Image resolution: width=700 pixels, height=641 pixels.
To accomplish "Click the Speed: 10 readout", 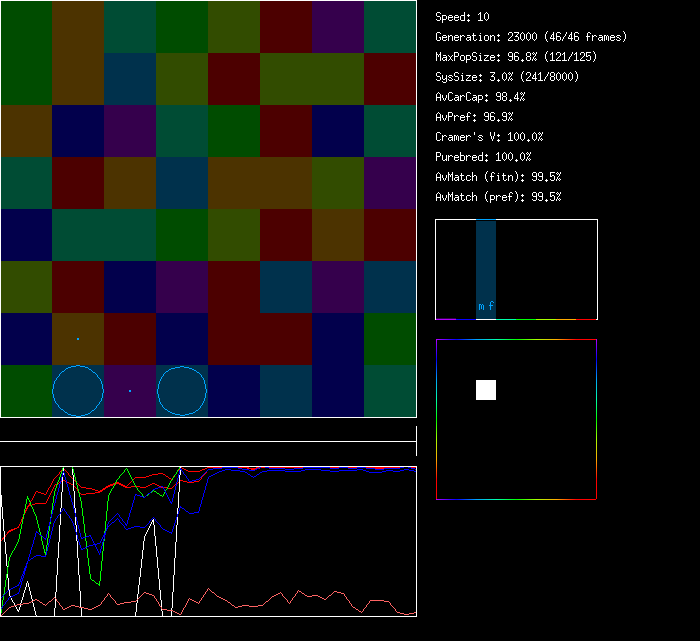I will (x=462, y=17).
